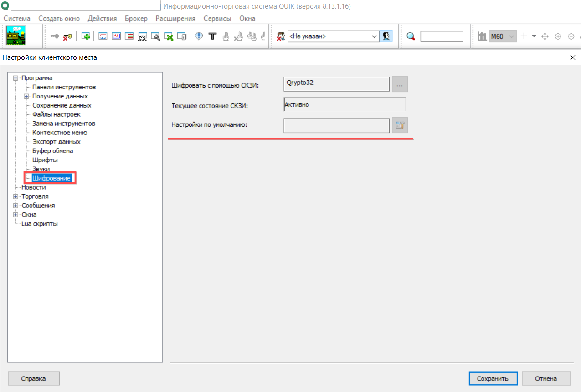581x392 pixels.
Task: Click the magnifier search icon in toolbar
Action: [x=411, y=36]
